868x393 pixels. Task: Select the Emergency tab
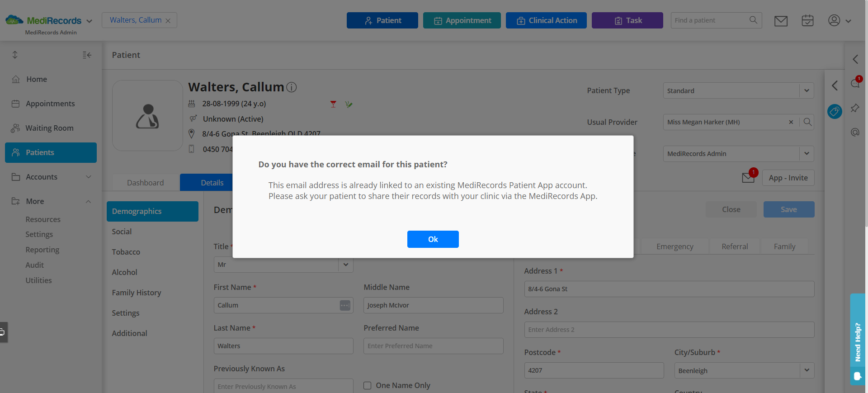675,246
